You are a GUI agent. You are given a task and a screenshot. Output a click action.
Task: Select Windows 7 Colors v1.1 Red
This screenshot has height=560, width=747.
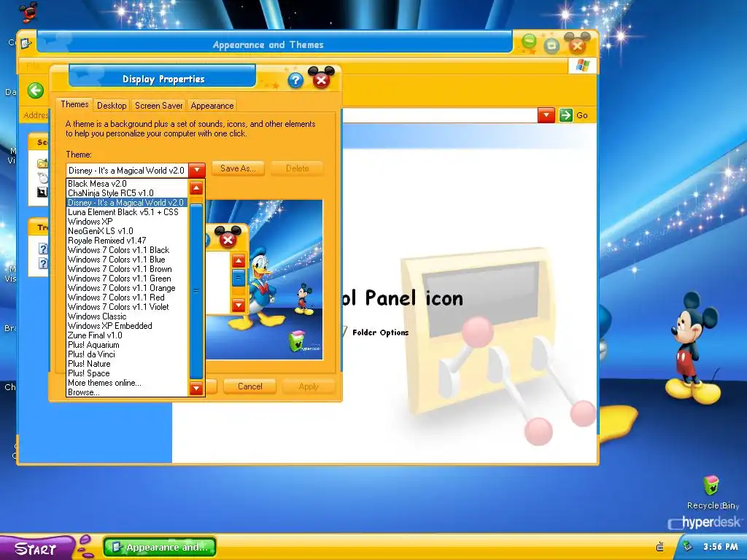[x=127, y=297]
